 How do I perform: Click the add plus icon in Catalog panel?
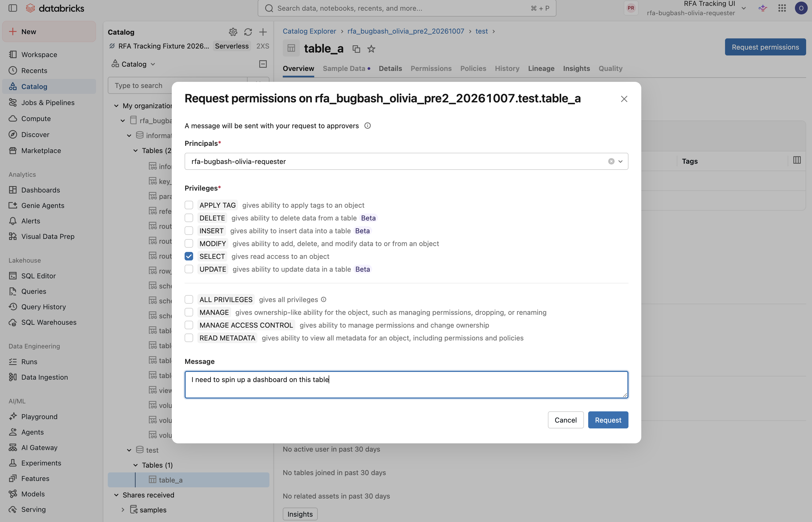pyautogui.click(x=263, y=32)
